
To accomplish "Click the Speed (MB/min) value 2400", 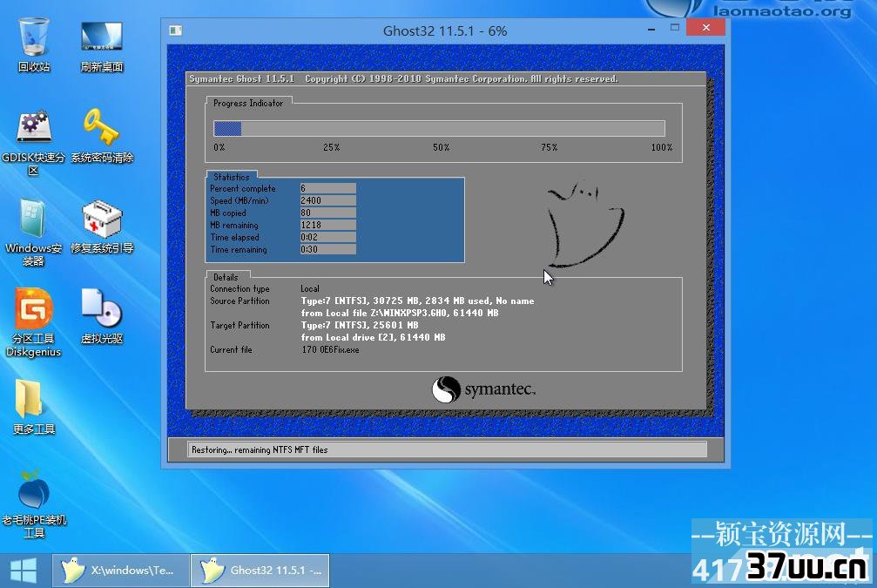I will 327,201.
